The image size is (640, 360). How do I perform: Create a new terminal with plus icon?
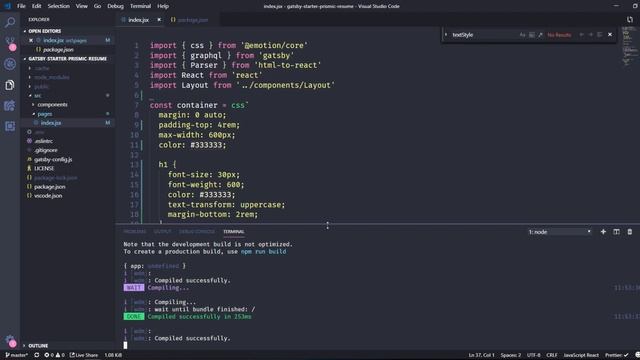pos(603,231)
